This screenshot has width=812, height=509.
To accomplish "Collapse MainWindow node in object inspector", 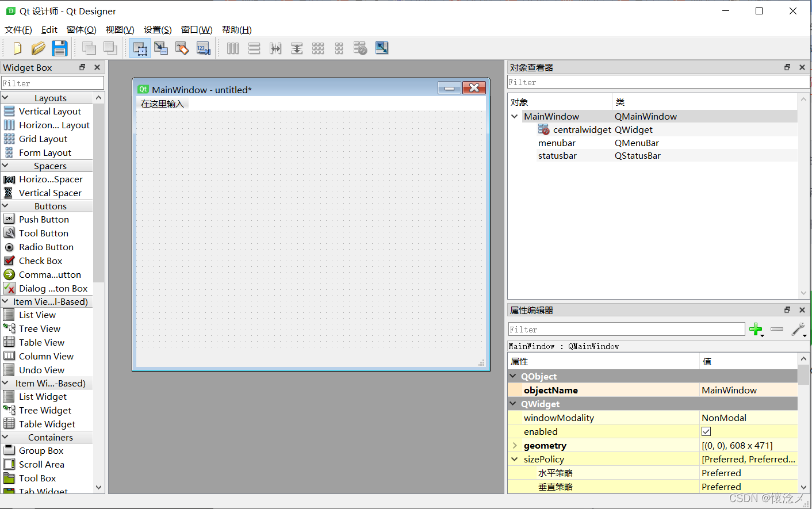I will tap(515, 116).
